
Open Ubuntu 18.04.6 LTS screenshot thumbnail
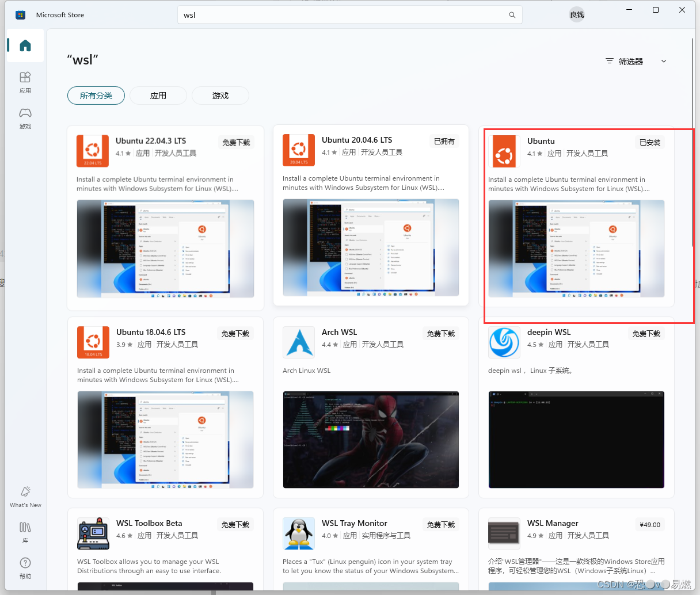coord(165,440)
